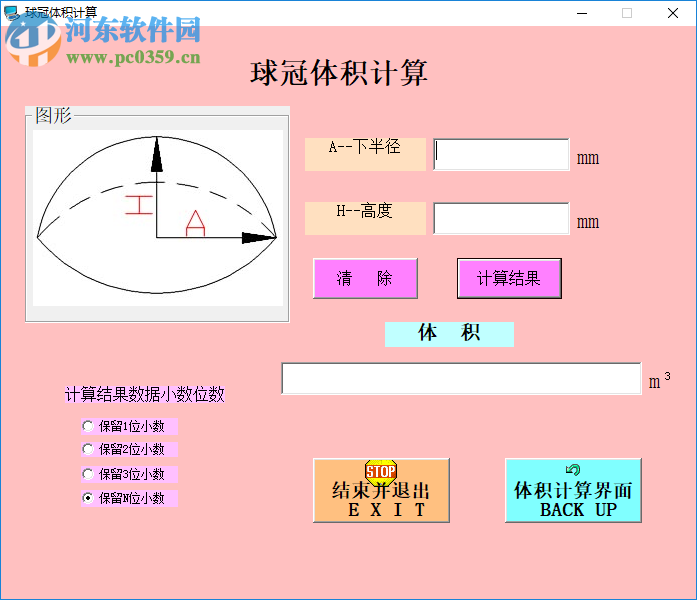
Task: Close the 球冠体积计算 window
Action: pos(673,13)
